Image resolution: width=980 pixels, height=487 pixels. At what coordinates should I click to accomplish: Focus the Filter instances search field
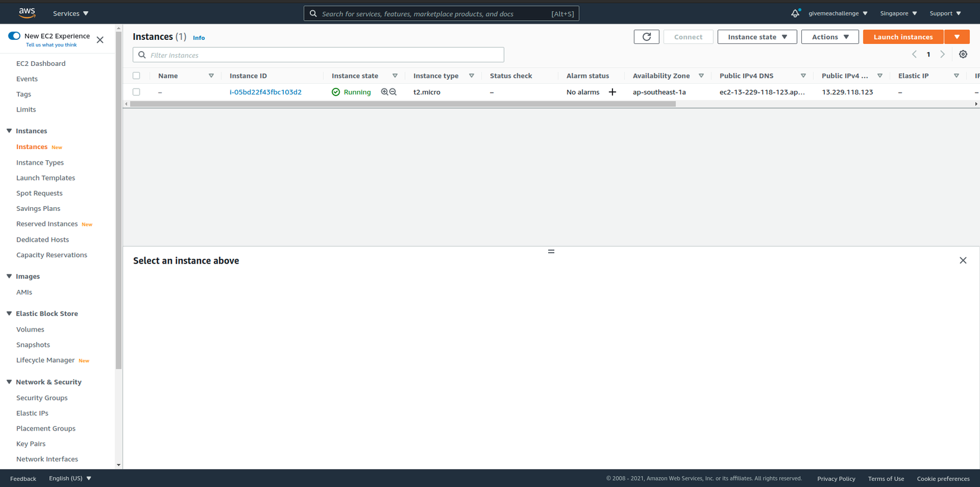pos(318,55)
